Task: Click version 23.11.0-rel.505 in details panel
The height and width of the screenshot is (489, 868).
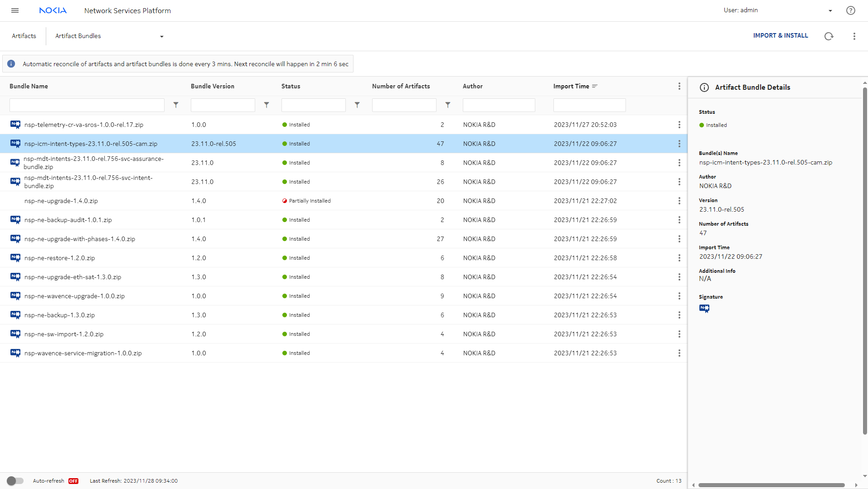Action: click(x=722, y=209)
